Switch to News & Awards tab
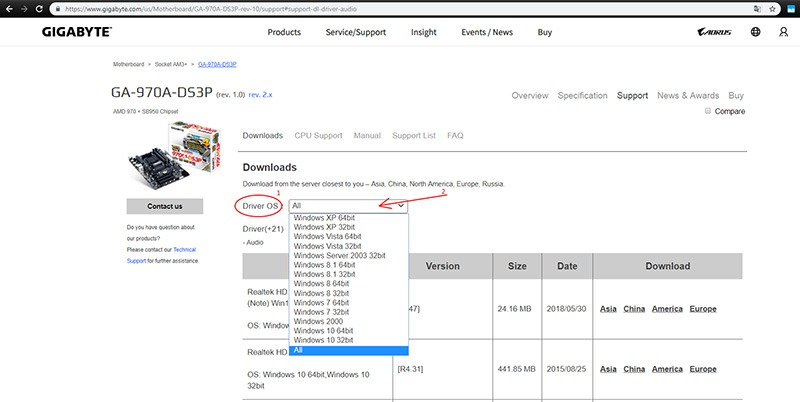The width and height of the screenshot is (800, 402). click(688, 95)
